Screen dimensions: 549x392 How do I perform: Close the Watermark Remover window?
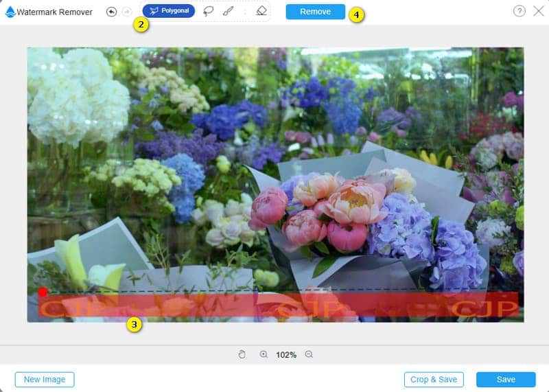(x=537, y=11)
